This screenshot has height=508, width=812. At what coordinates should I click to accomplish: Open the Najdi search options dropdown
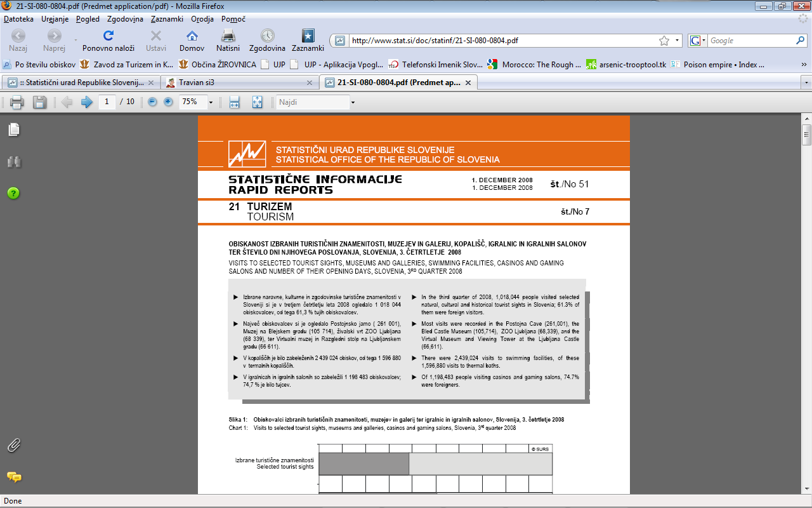pos(353,102)
